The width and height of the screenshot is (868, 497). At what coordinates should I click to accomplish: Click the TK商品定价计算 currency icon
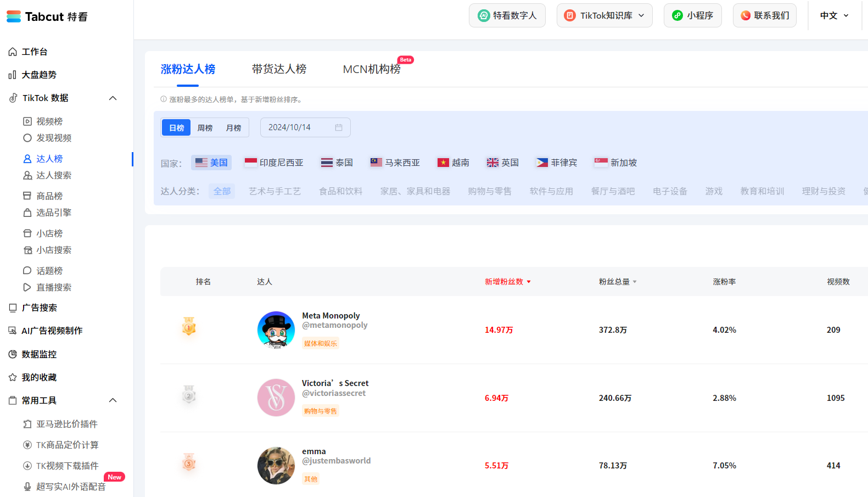27,445
